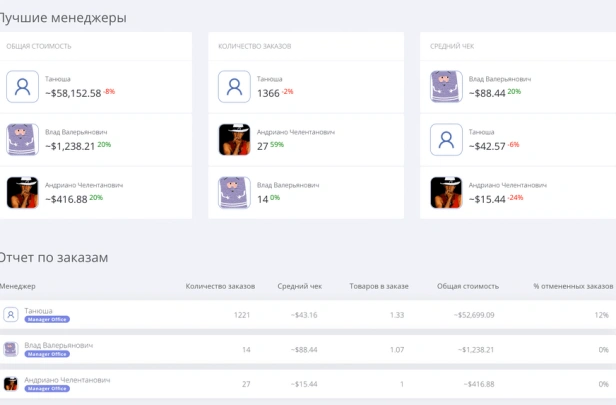Viewport: 616px width, 405px height.
Task: Sort by the Количество заказов table column header
Action: [220, 286]
